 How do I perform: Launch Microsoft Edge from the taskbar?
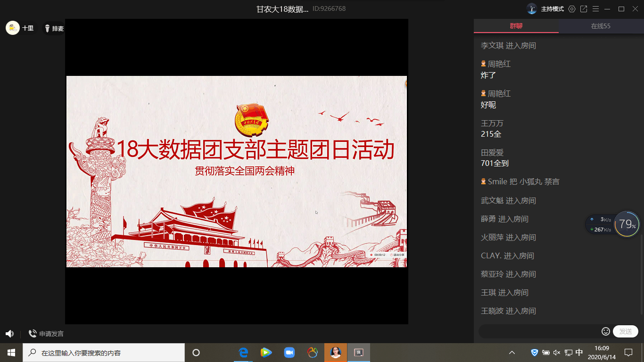[243, 353]
